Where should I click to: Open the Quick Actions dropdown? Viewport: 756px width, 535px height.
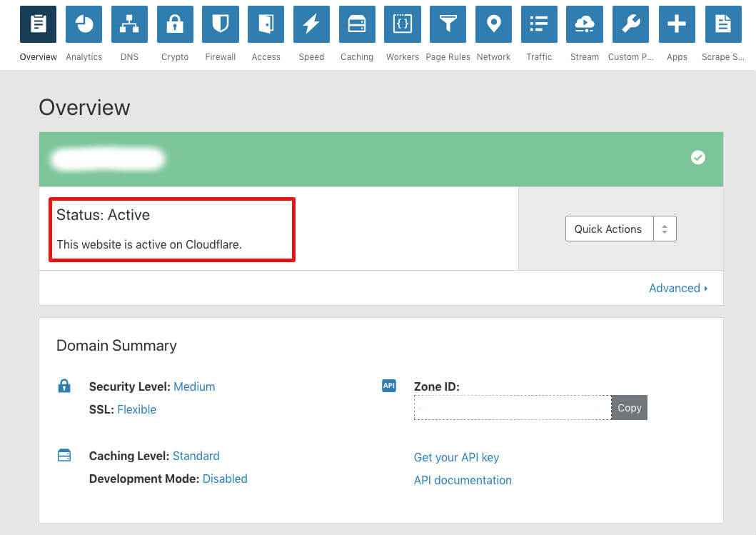[620, 229]
